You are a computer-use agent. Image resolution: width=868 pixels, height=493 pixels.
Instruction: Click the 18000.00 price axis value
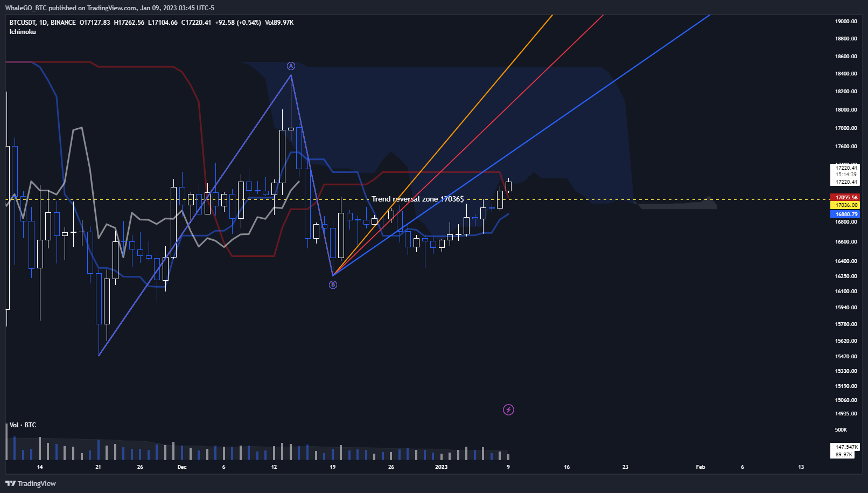tap(846, 110)
